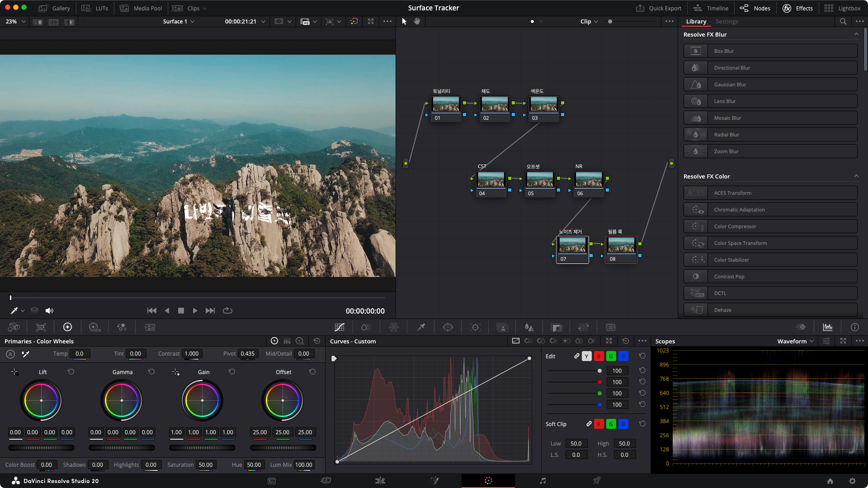The image size is (868, 488).
Task: Open the HDR color wheels palette
Action: 94,327
